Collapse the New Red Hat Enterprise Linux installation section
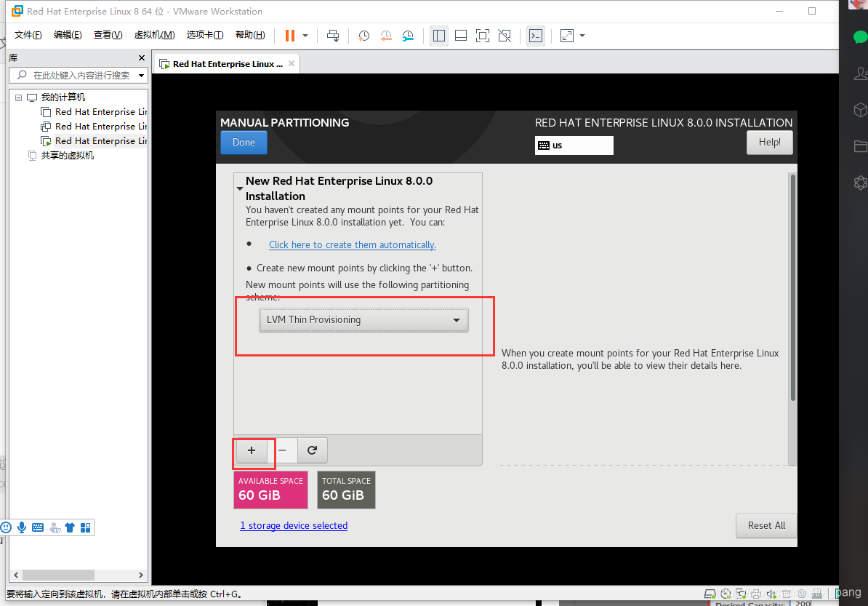This screenshot has height=606, width=868. [240, 188]
